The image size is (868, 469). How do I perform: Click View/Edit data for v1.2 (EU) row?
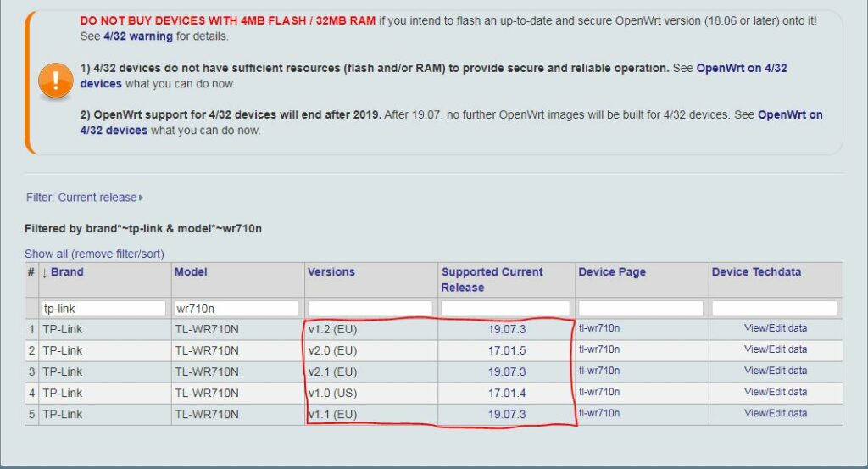(x=776, y=328)
